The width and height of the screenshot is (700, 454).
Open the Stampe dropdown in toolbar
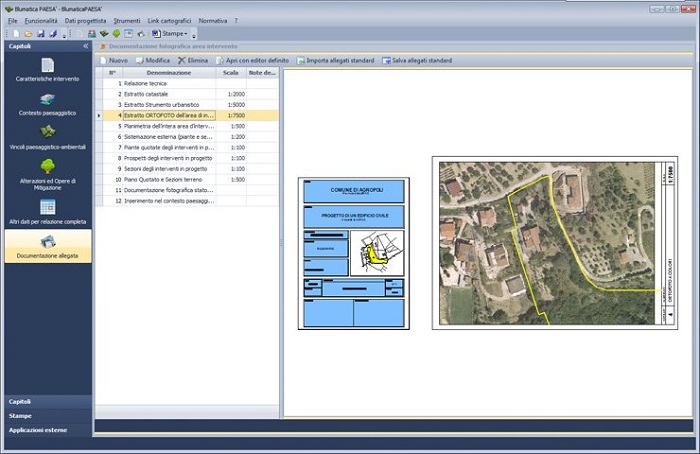[175, 33]
